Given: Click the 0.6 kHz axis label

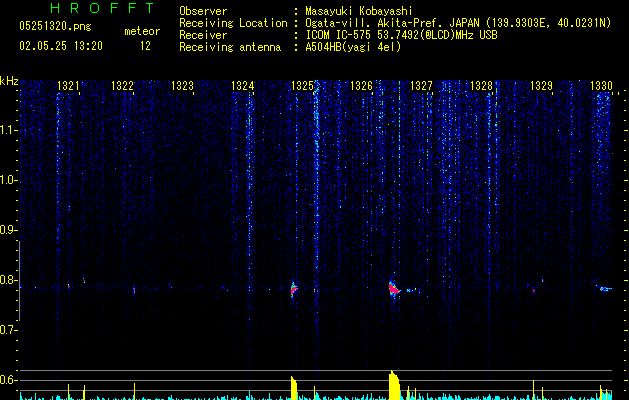Looking at the screenshot, I should (x=8, y=380).
